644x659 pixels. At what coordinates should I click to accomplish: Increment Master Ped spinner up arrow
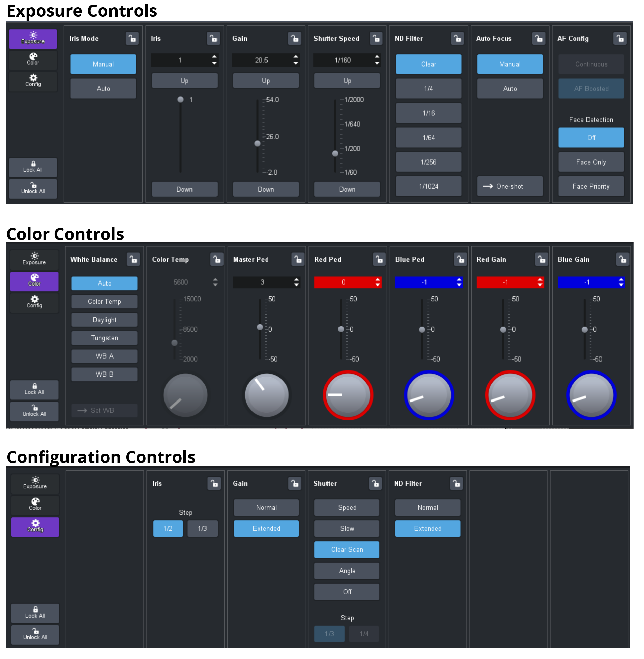(297, 280)
